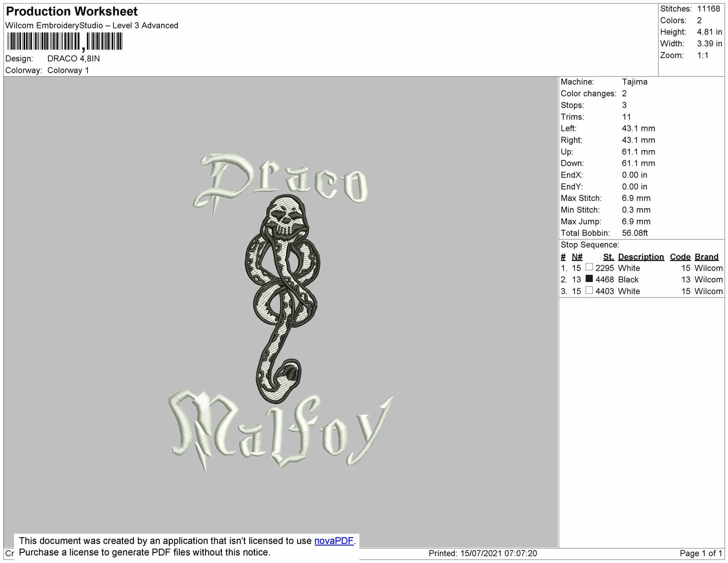The height and width of the screenshot is (563, 728).
Task: Click the 'Production Worksheet' heading
Action: click(x=72, y=11)
